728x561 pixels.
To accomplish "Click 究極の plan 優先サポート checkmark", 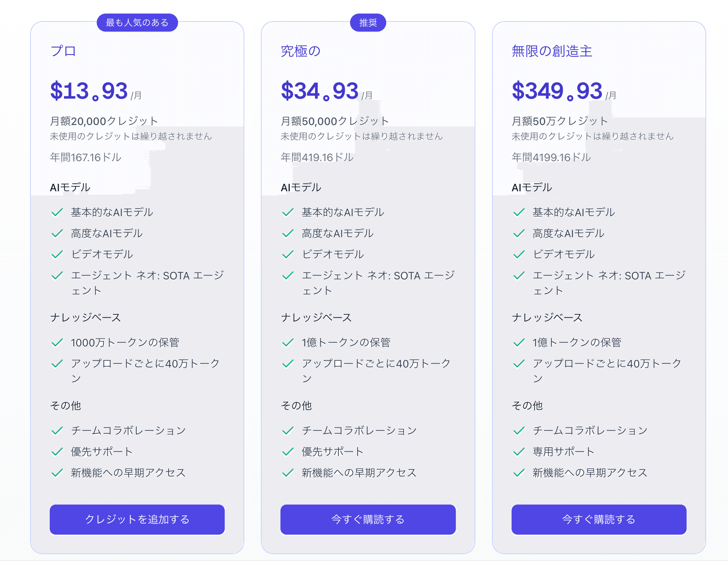I will pyautogui.click(x=288, y=451).
